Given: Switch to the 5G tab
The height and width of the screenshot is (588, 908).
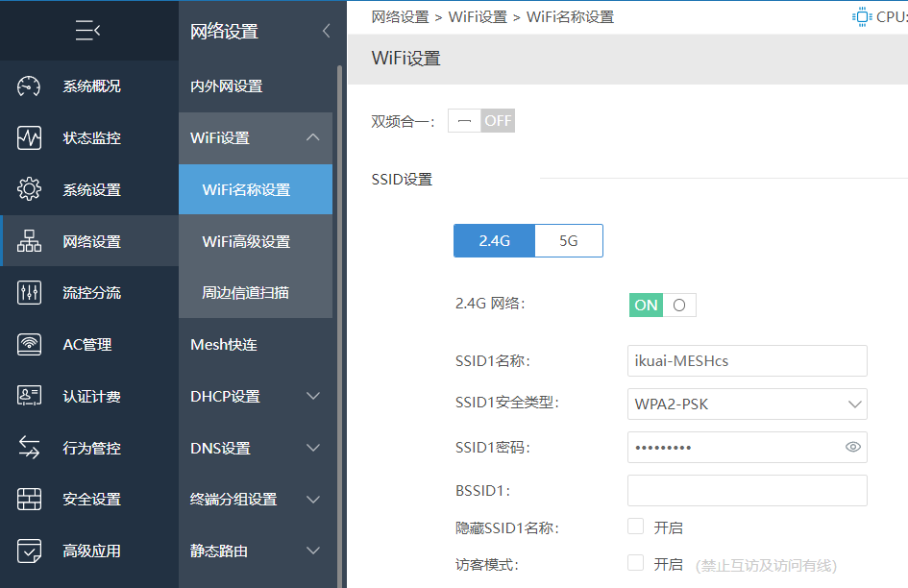Looking at the screenshot, I should pyautogui.click(x=568, y=240).
